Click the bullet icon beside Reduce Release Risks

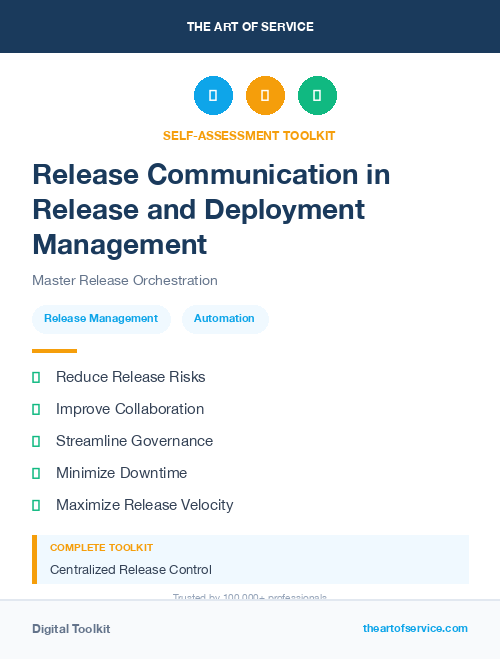36,377
